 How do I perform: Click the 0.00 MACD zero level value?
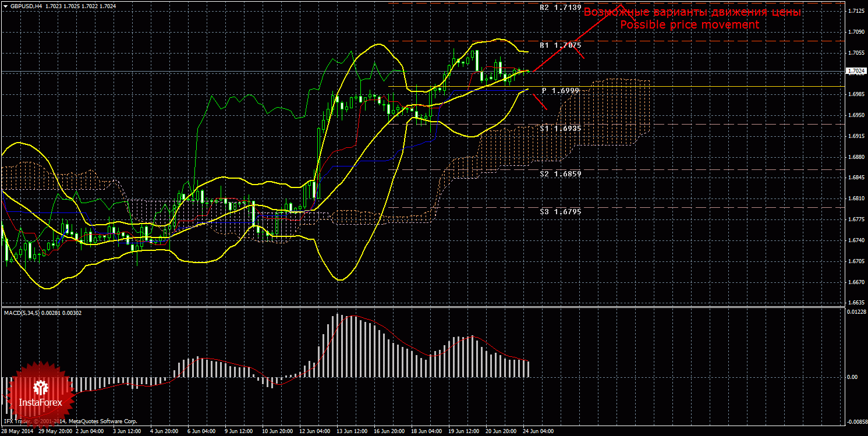853,377
